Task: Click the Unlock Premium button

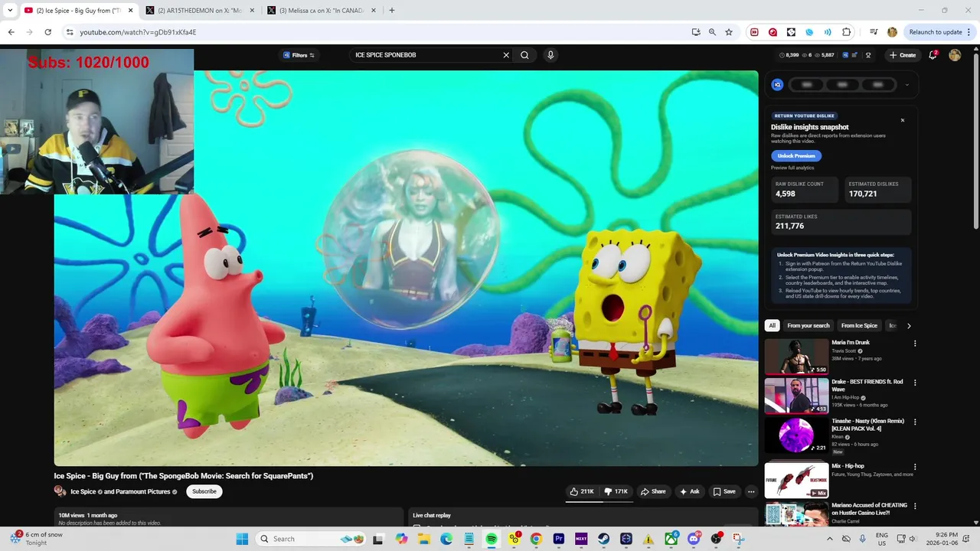Action: (x=796, y=155)
